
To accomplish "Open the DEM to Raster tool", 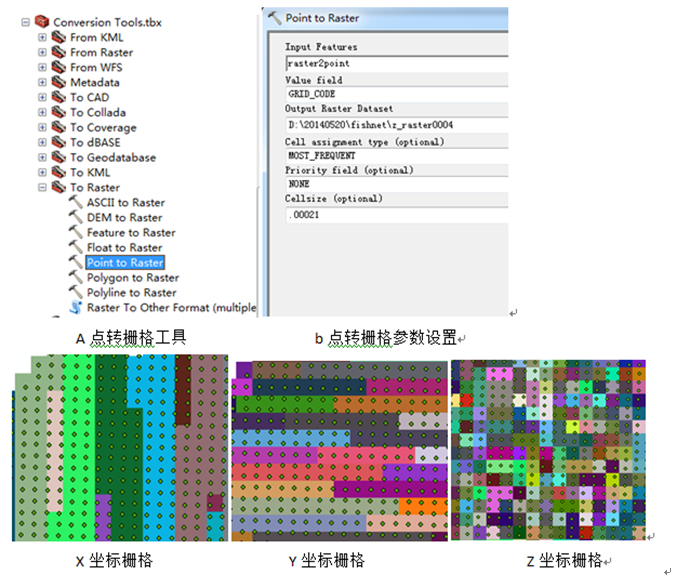I will click(x=125, y=217).
